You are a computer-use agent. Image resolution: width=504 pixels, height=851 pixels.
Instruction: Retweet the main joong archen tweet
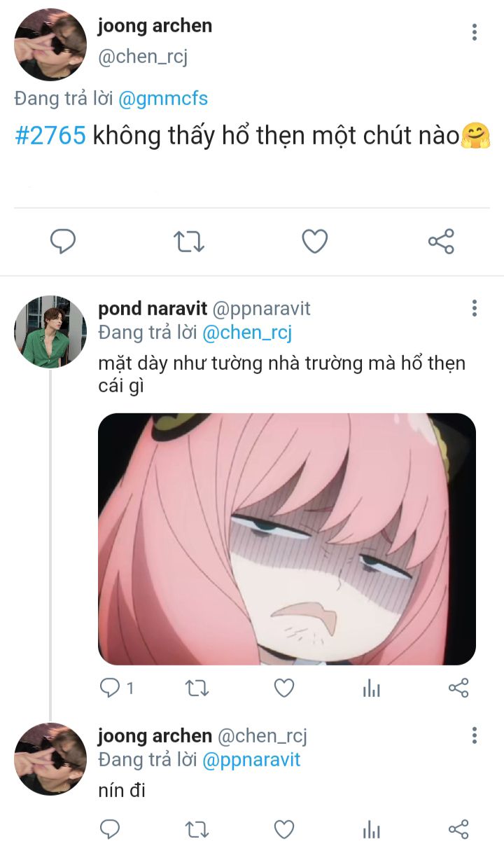point(188,242)
